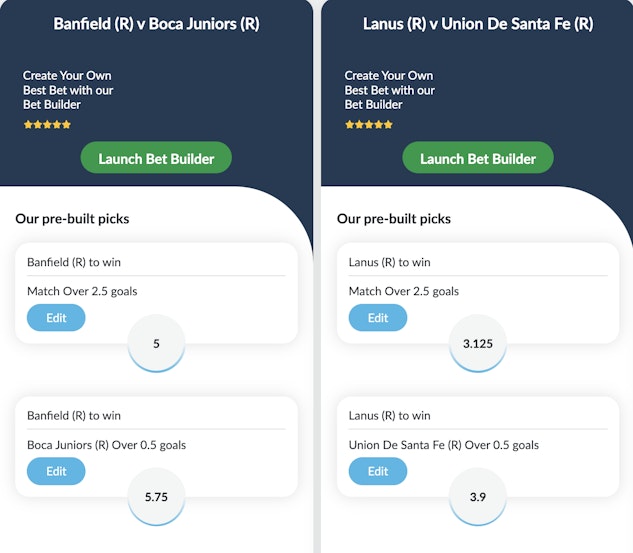This screenshot has height=553, width=633.
Task: Edit the Boca Juniors Over 0.5 goals pick
Action: (56, 471)
